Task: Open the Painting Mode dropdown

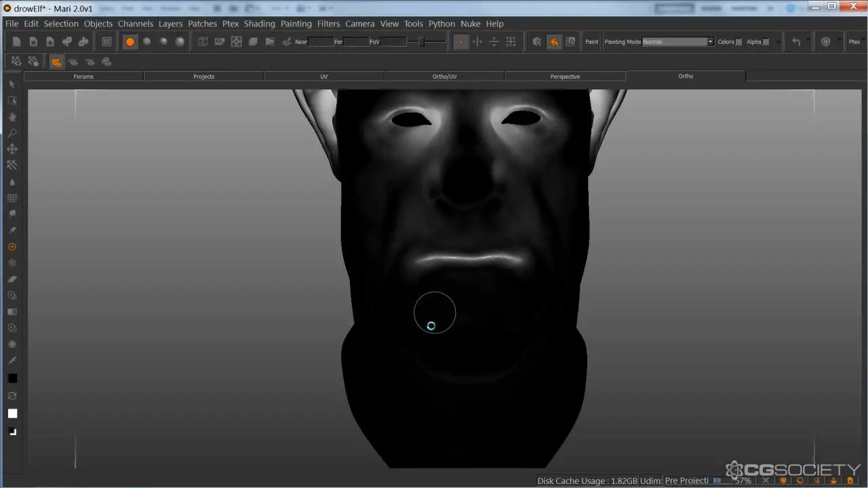Action: [678, 42]
